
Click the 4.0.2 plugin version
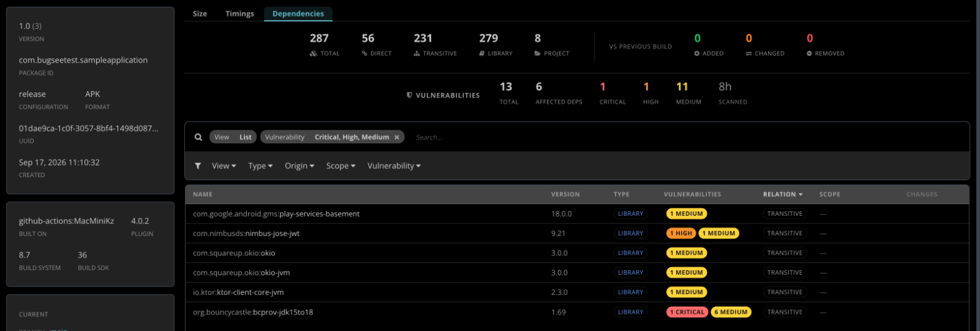(x=141, y=221)
